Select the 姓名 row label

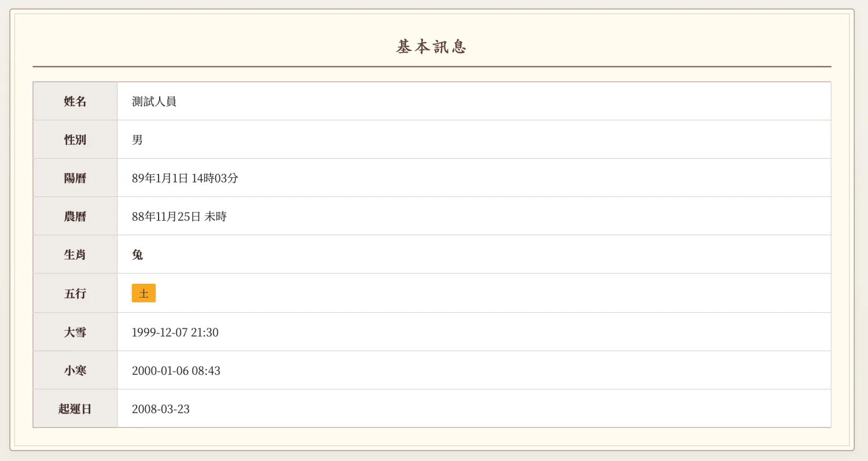pos(75,101)
